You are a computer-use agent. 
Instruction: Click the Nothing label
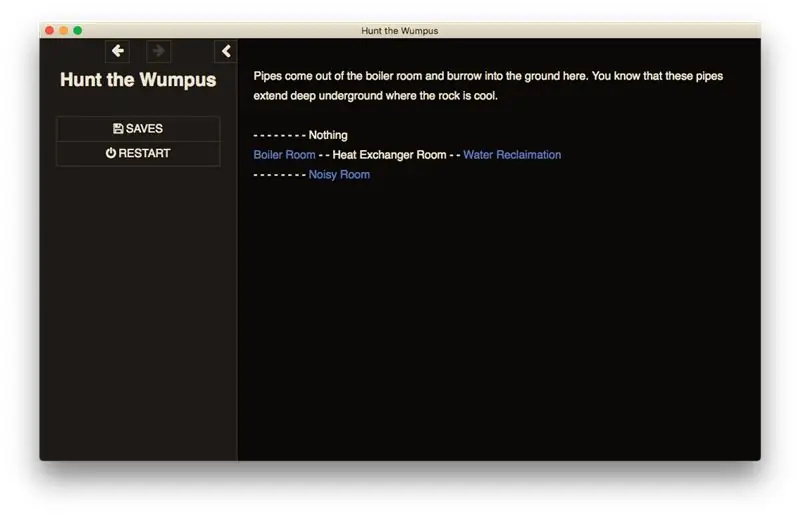tap(328, 135)
